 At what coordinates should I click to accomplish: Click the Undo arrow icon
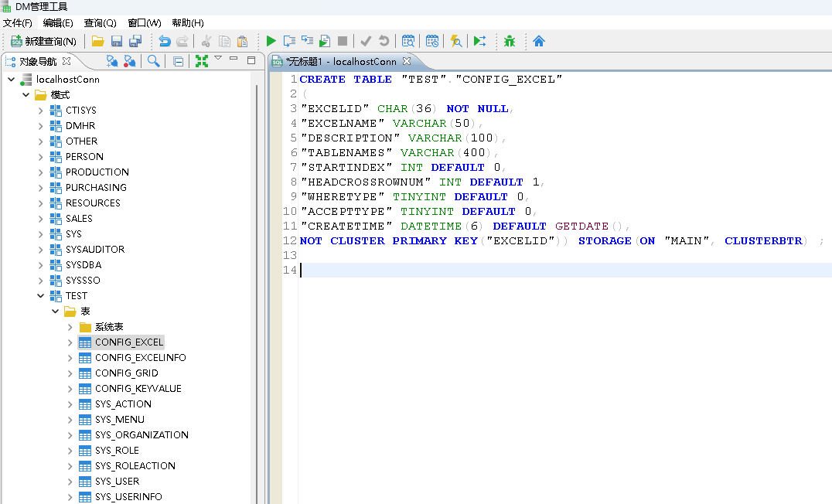point(165,41)
